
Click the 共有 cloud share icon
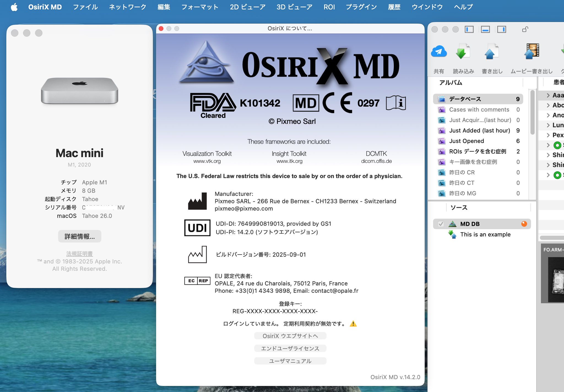pos(439,52)
